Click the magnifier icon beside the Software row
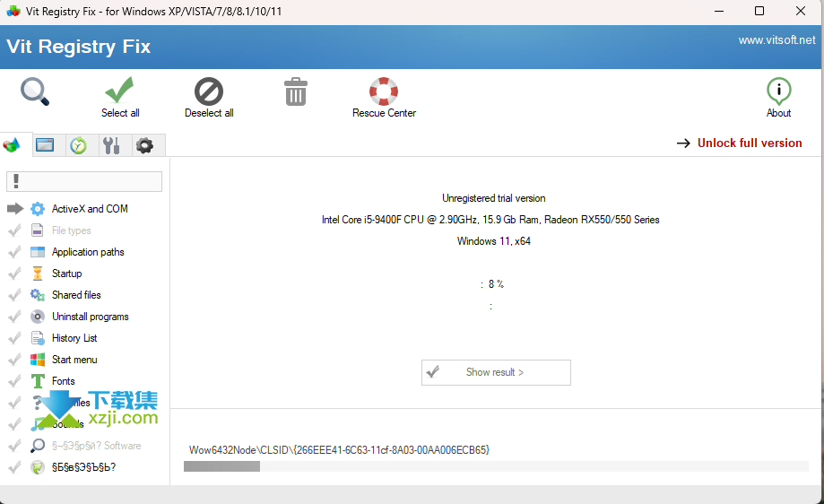Viewport: 824px width, 504px height. pos(38,446)
